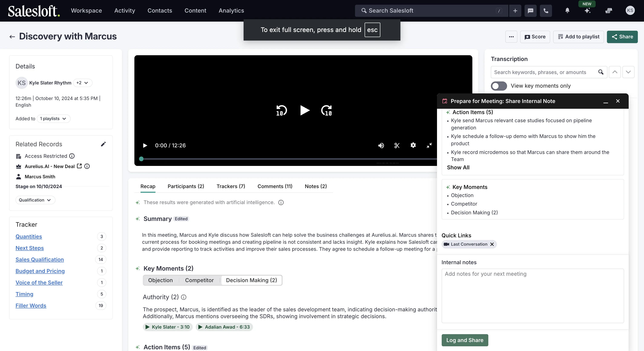Click the back arrow beside Discovery with Marcus
The width and height of the screenshot is (644, 351).
coord(12,37)
